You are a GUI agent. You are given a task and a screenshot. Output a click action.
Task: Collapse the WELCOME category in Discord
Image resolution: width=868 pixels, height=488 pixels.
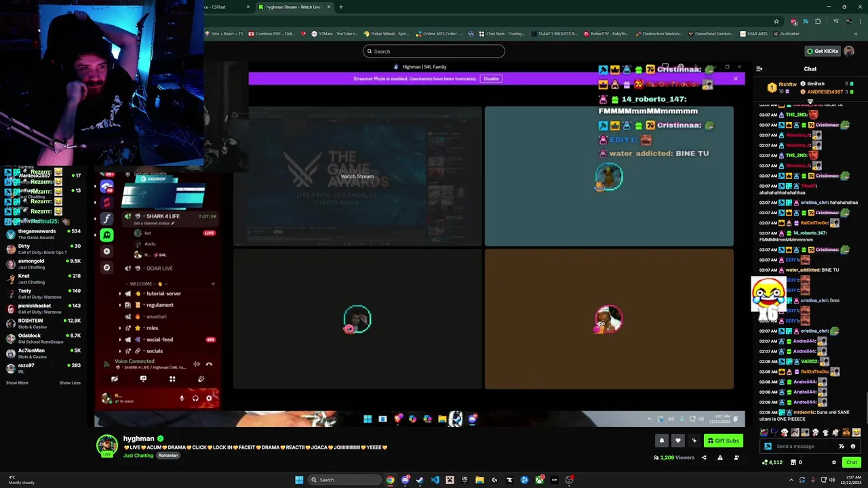pos(146,284)
